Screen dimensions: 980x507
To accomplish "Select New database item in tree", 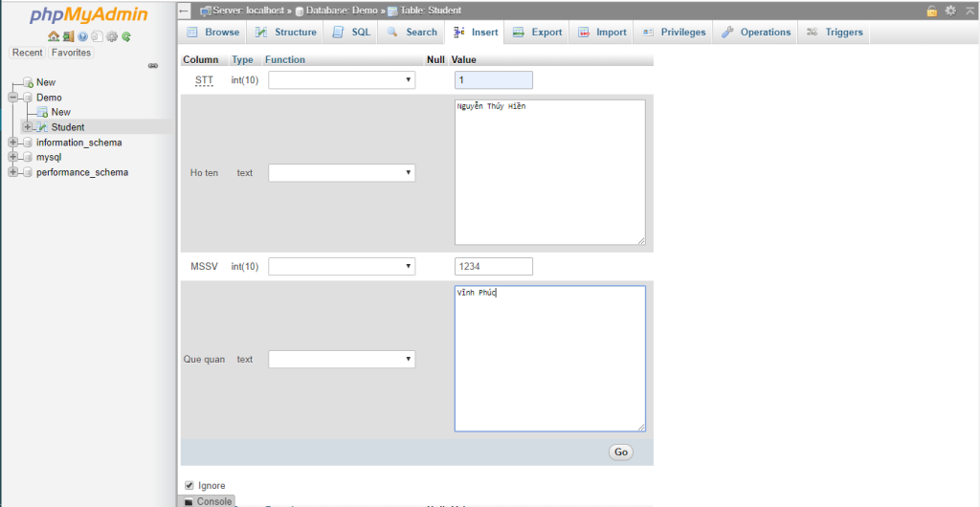I will (x=46, y=82).
